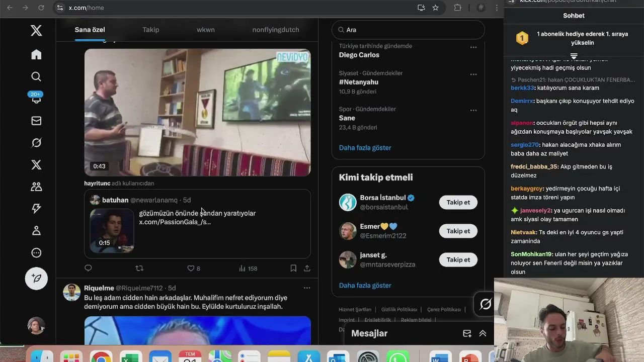Collapse the gift subscription banner in chat
The width and height of the screenshot is (644, 362).
574,56
